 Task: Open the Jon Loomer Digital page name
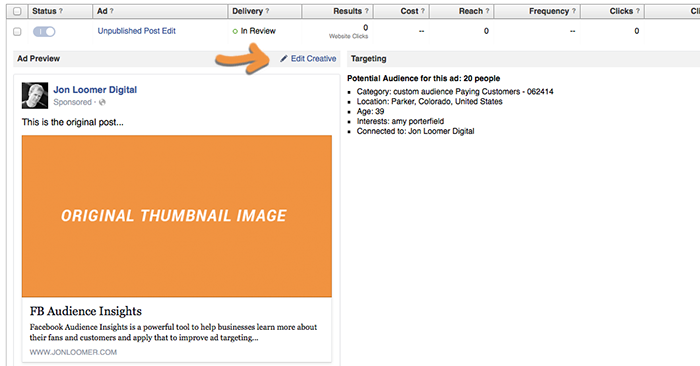pos(95,90)
